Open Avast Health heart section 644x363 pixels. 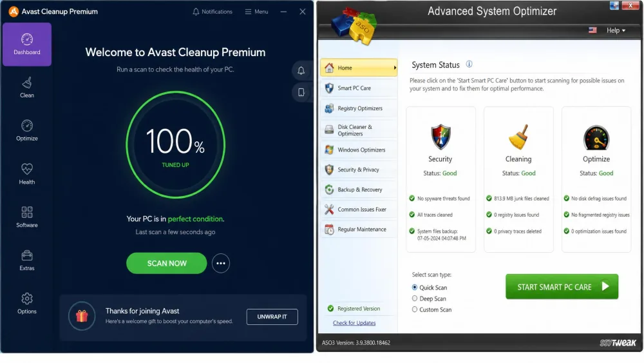tap(26, 174)
